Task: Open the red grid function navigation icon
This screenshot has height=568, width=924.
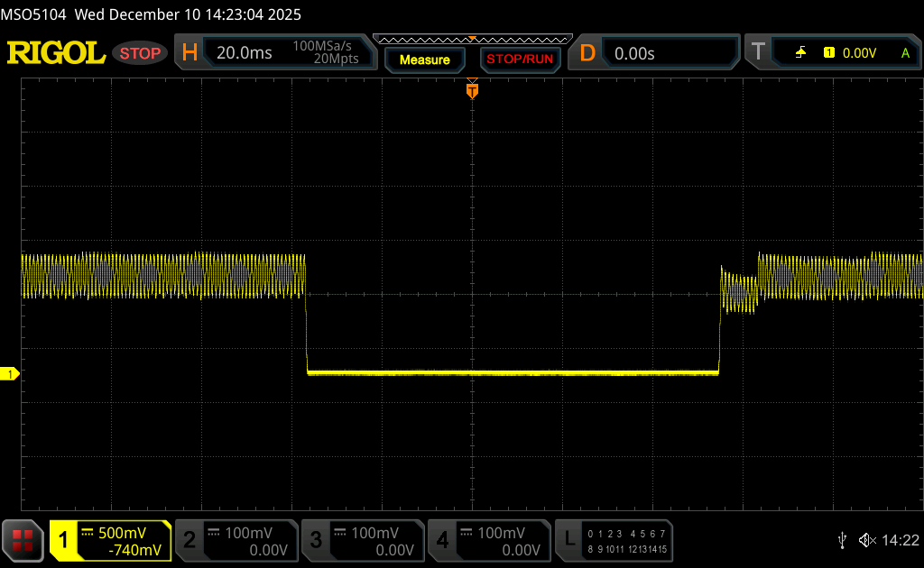Action: click(23, 540)
